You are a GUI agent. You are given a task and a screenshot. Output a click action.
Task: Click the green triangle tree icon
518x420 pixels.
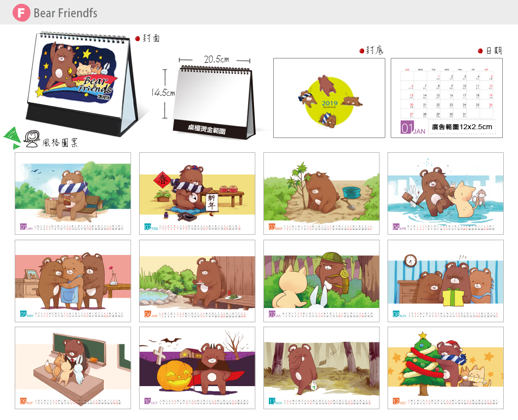pos(13,138)
